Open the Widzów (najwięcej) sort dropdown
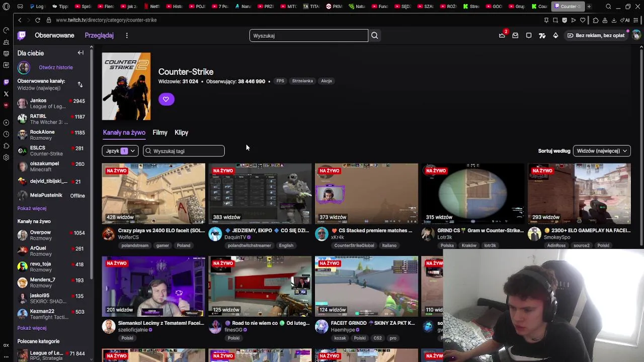 (602, 151)
